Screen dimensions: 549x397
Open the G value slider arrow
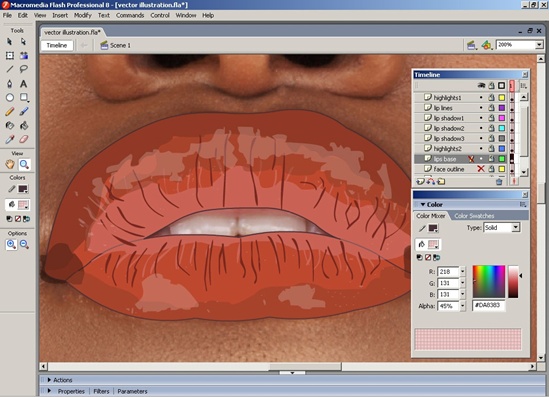pyautogui.click(x=463, y=283)
